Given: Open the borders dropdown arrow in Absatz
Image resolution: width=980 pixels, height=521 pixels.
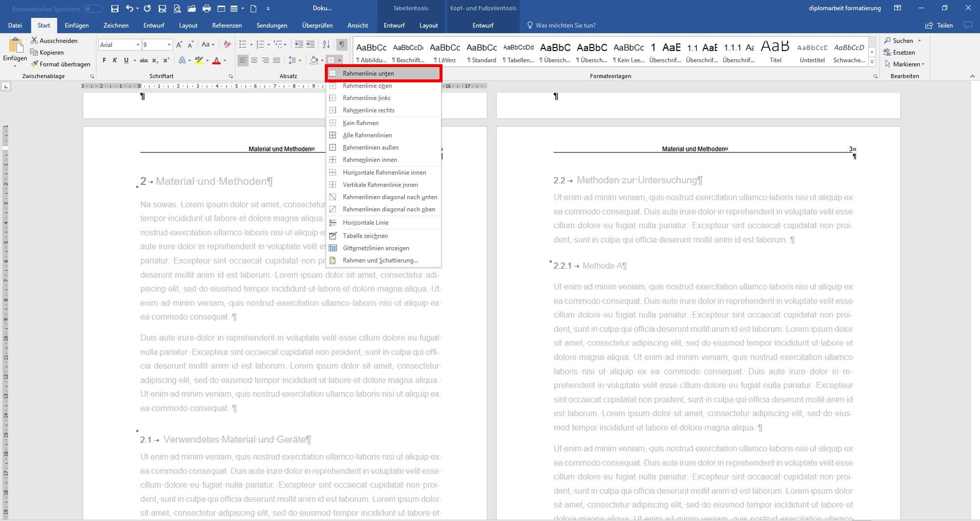Looking at the screenshot, I should (x=340, y=60).
